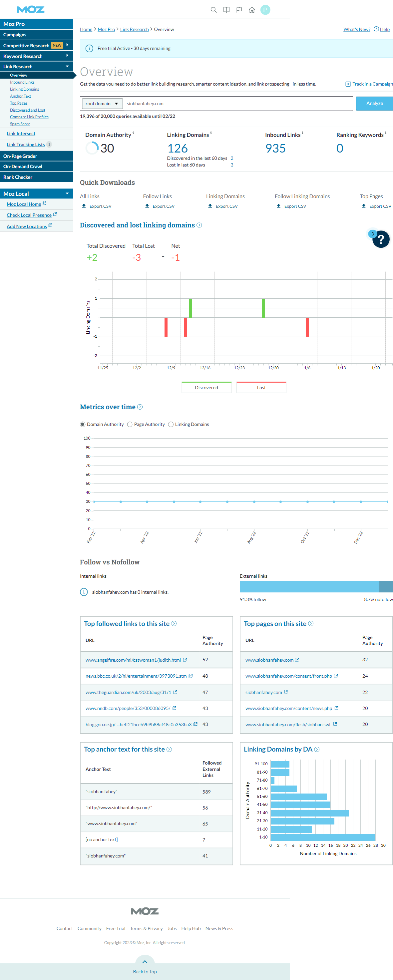Click the Domain Authority info icon
Image resolution: width=393 pixels, height=980 pixels.
point(133,133)
